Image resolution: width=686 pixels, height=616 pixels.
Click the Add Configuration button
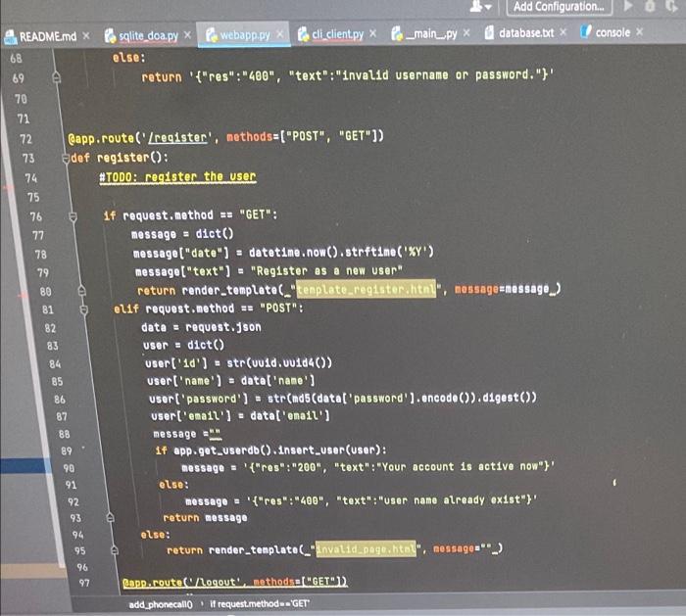click(x=560, y=7)
